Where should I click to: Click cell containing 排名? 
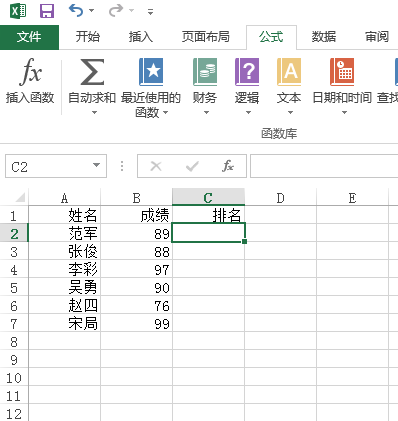point(208,215)
